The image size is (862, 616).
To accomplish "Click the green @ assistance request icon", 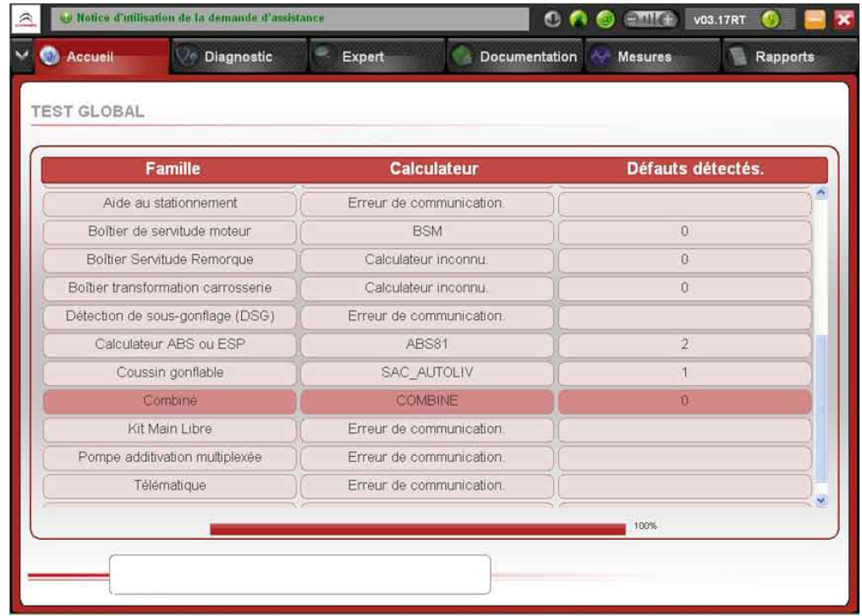I will [x=605, y=19].
